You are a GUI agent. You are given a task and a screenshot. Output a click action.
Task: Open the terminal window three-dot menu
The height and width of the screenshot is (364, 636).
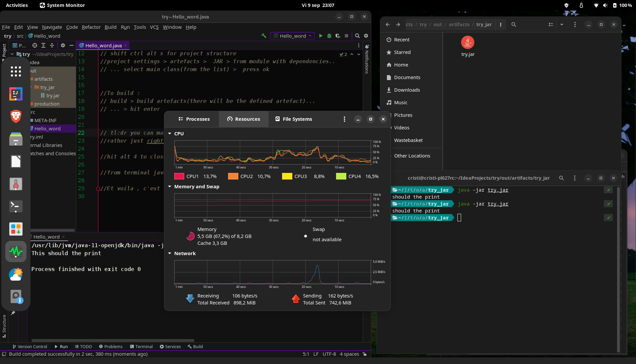point(575,178)
